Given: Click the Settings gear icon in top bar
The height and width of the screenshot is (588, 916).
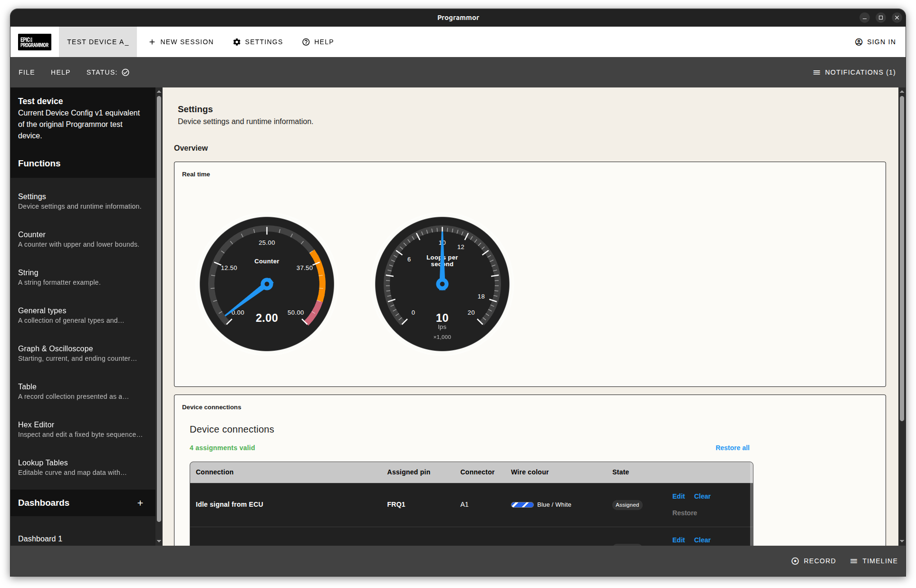Looking at the screenshot, I should coord(237,42).
